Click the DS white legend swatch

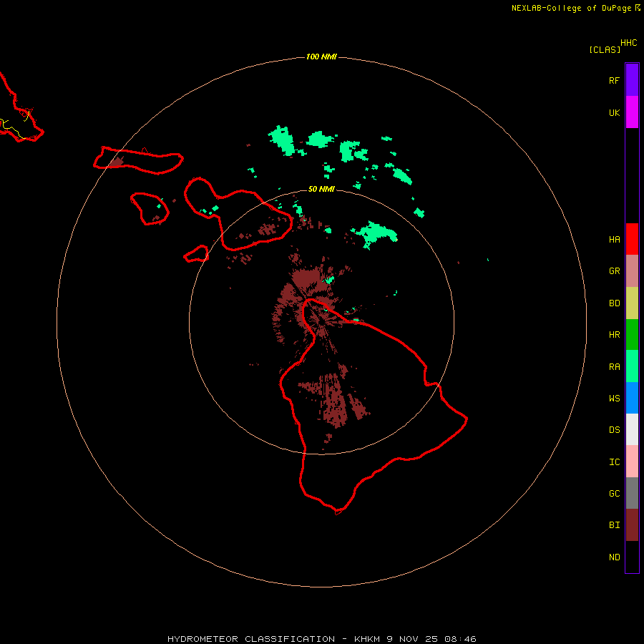(x=632, y=429)
